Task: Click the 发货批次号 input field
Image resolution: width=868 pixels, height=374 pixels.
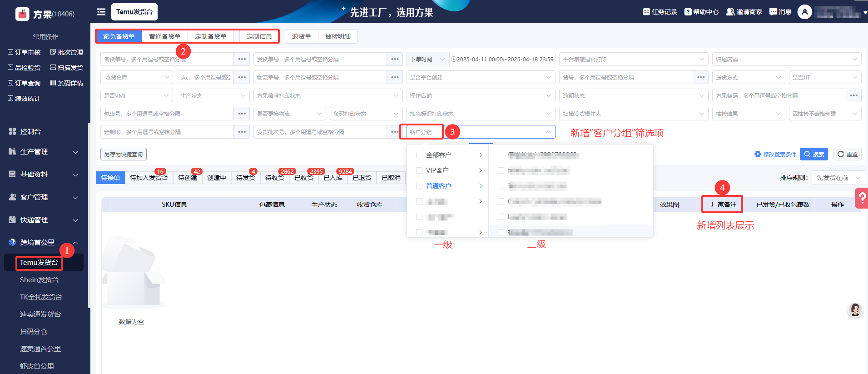Action: (320, 132)
